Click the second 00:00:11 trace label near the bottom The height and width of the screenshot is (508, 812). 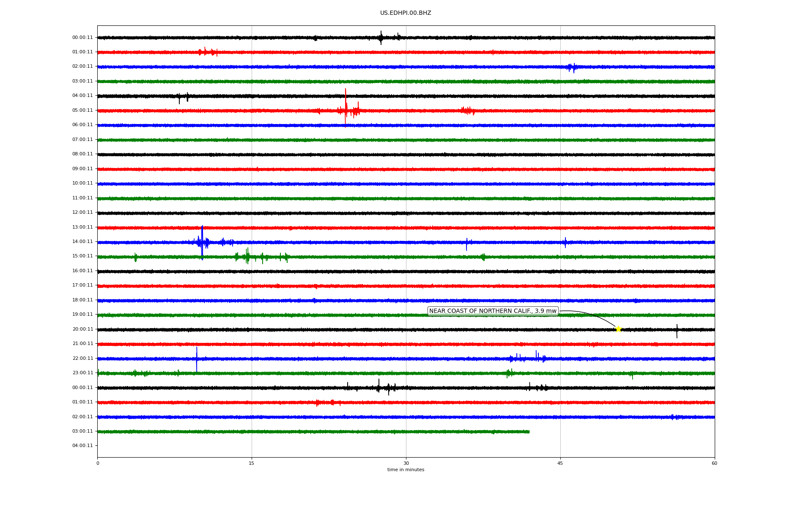click(82, 388)
